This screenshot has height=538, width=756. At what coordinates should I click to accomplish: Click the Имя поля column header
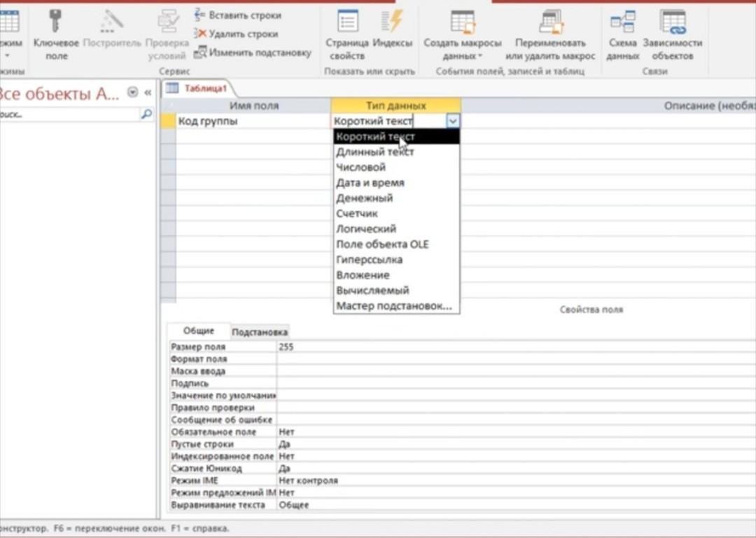coord(253,106)
